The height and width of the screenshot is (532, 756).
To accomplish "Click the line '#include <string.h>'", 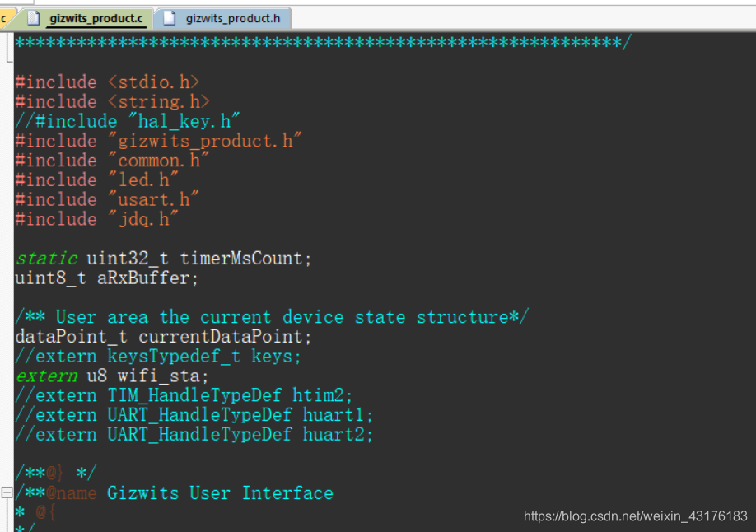I will 112,102.
